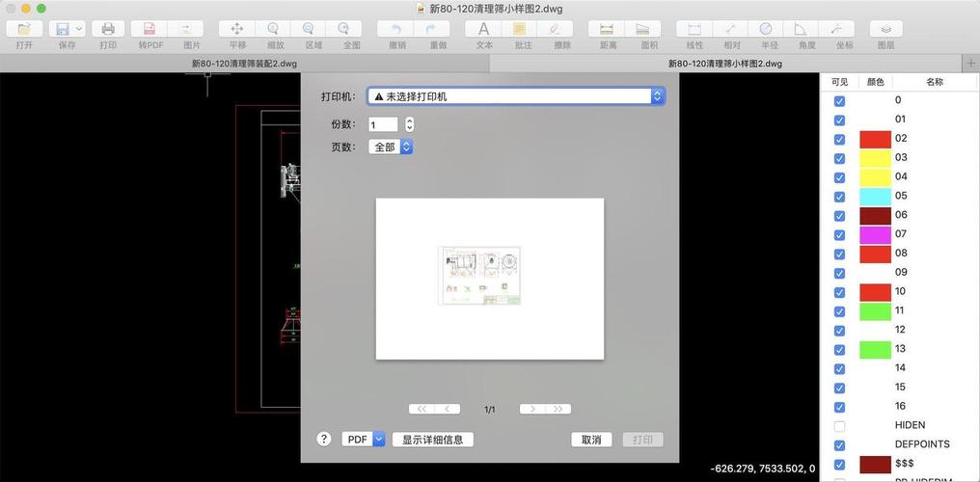Expand the PDF options dropdown
The image size is (980, 482).
coord(364,440)
